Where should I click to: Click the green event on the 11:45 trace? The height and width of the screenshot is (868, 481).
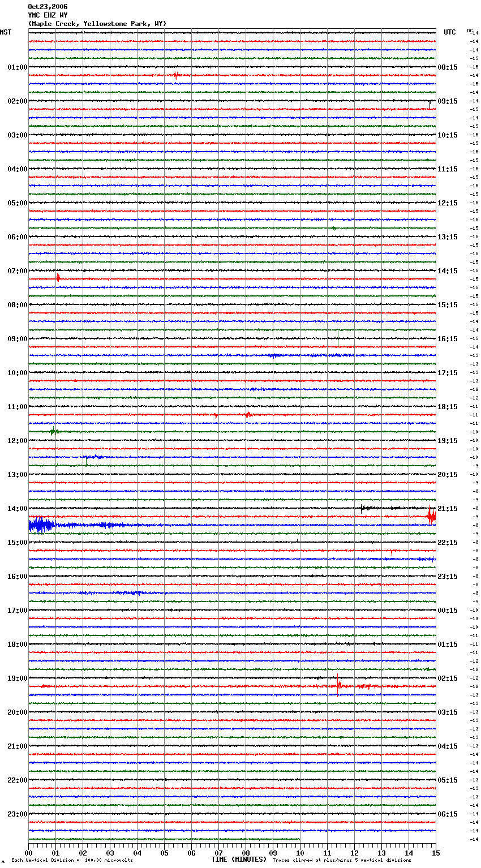53,431
